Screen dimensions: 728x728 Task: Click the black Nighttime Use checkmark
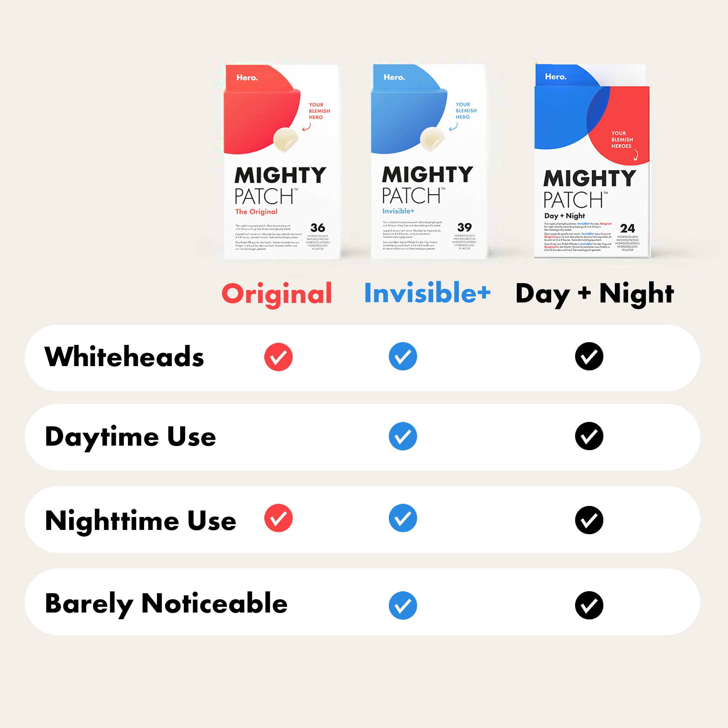pyautogui.click(x=589, y=520)
